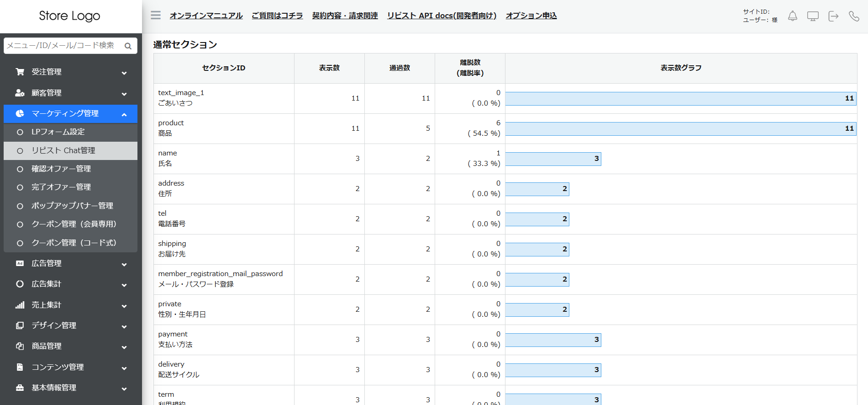The height and width of the screenshot is (405, 868).
Task: Open the ご質問はコチラ link
Action: [x=277, y=16]
